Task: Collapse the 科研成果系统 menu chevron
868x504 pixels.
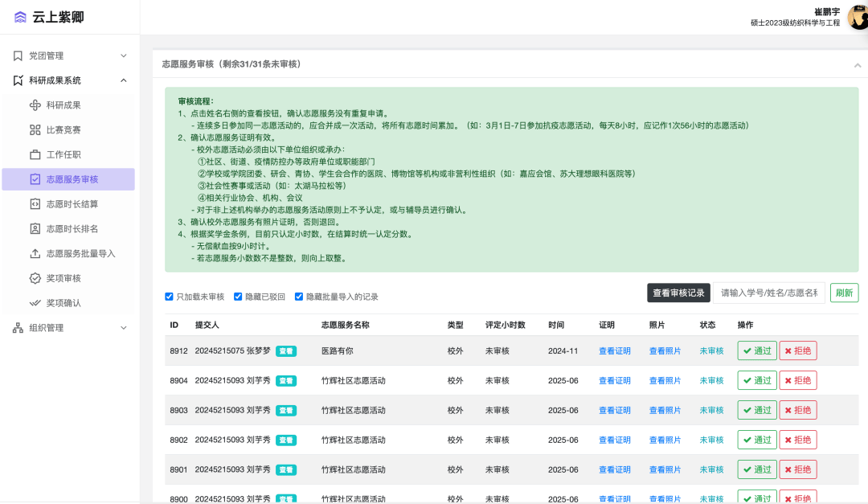Action: (x=124, y=80)
